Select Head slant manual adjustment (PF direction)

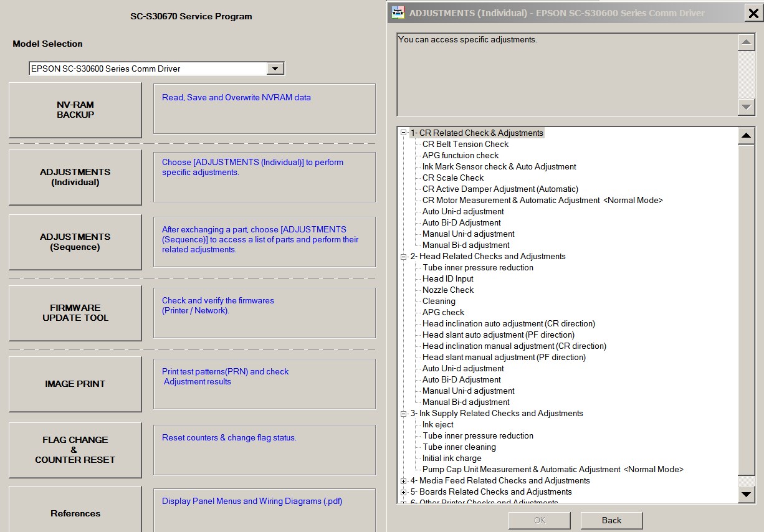coord(504,357)
